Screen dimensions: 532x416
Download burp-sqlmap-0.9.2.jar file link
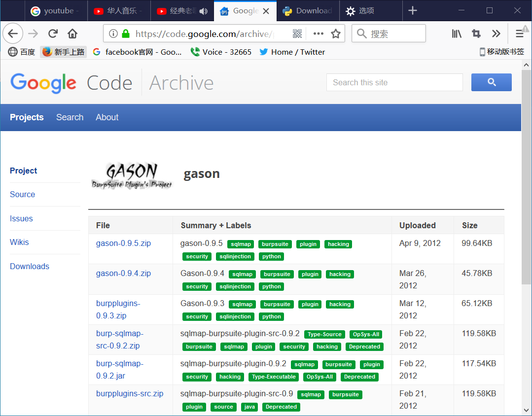coord(120,370)
